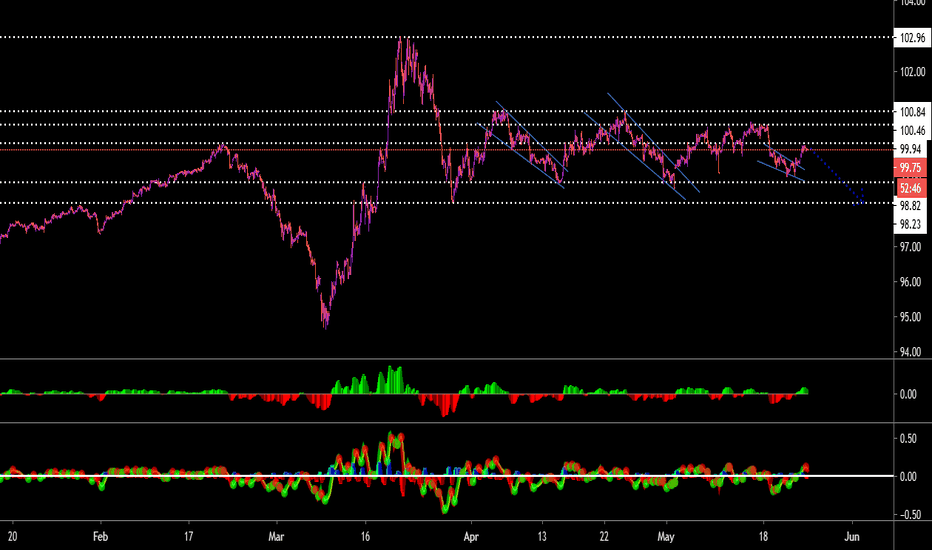Click the Apr date label on time axis

(471, 536)
